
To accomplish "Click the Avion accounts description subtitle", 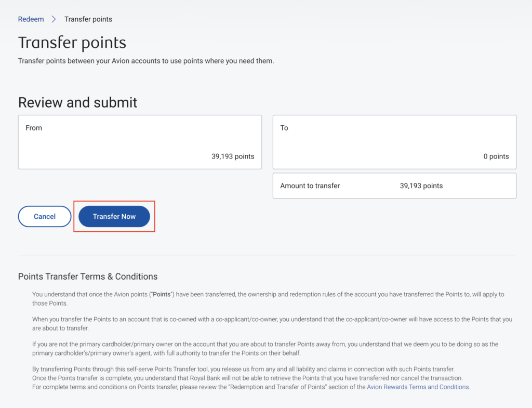I will point(145,61).
